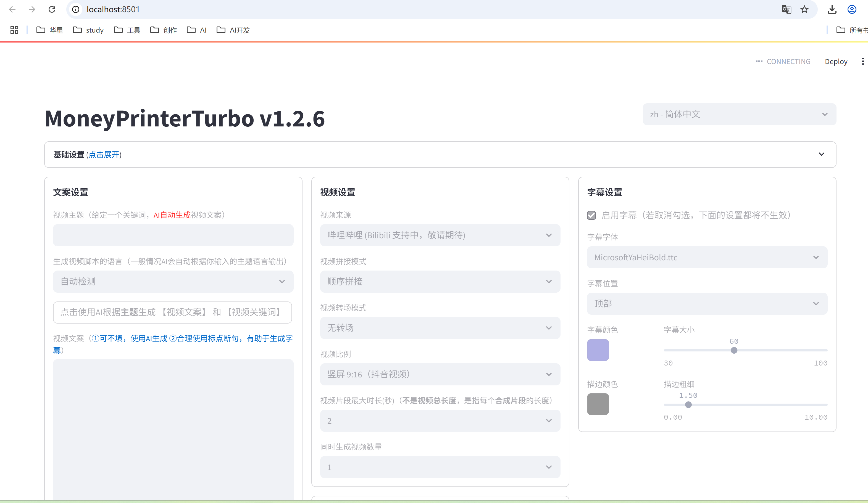Click the AI generate 视频文案 和 视频关键词 button

point(172,312)
